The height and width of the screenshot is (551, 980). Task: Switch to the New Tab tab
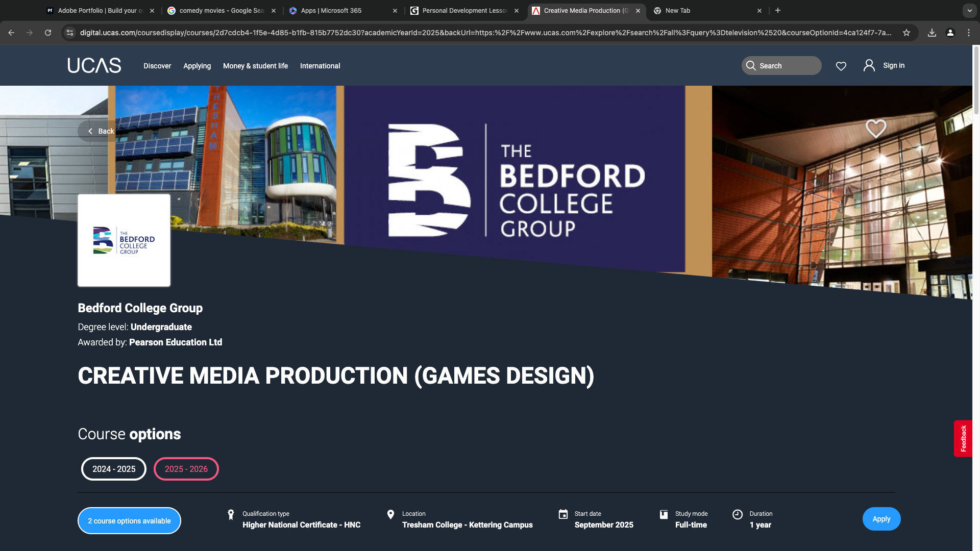tap(707, 11)
